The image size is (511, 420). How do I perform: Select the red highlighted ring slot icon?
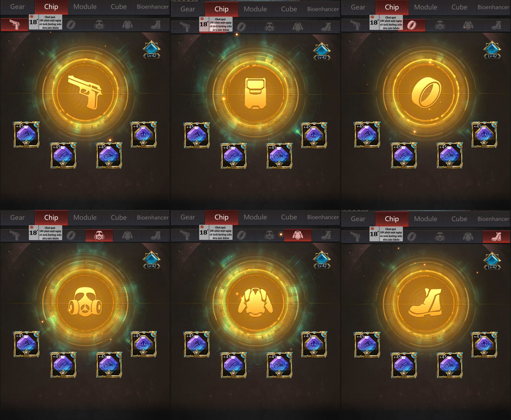412,25
